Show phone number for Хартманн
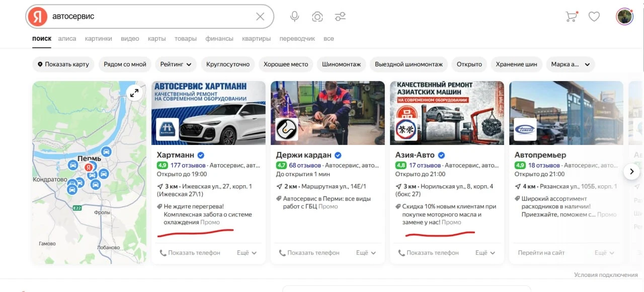The image size is (644, 292). [x=190, y=253]
